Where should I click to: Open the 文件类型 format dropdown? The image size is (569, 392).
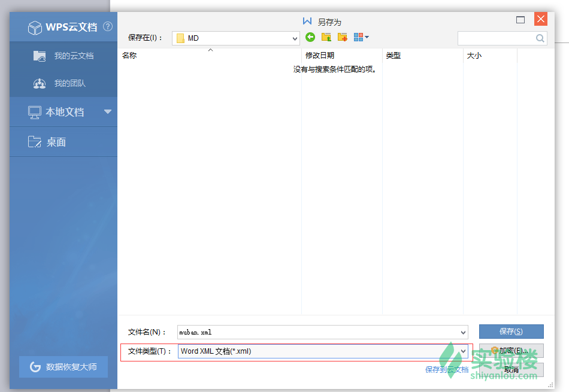click(463, 351)
